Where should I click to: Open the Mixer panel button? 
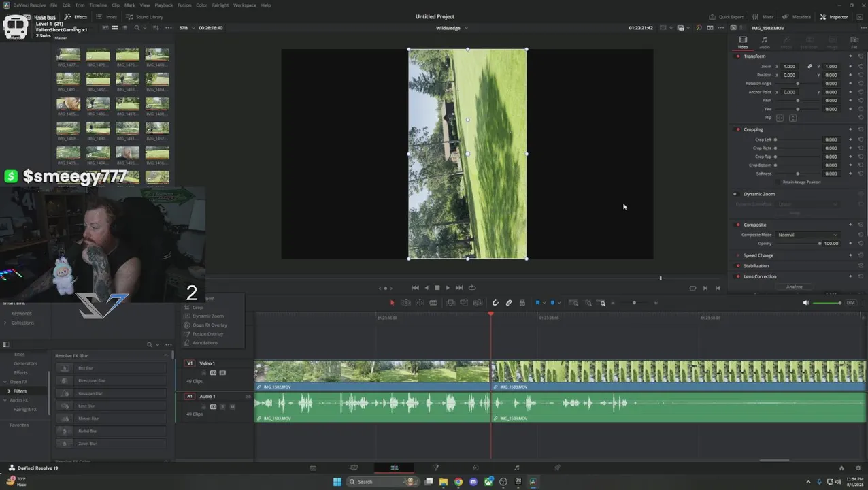763,16
